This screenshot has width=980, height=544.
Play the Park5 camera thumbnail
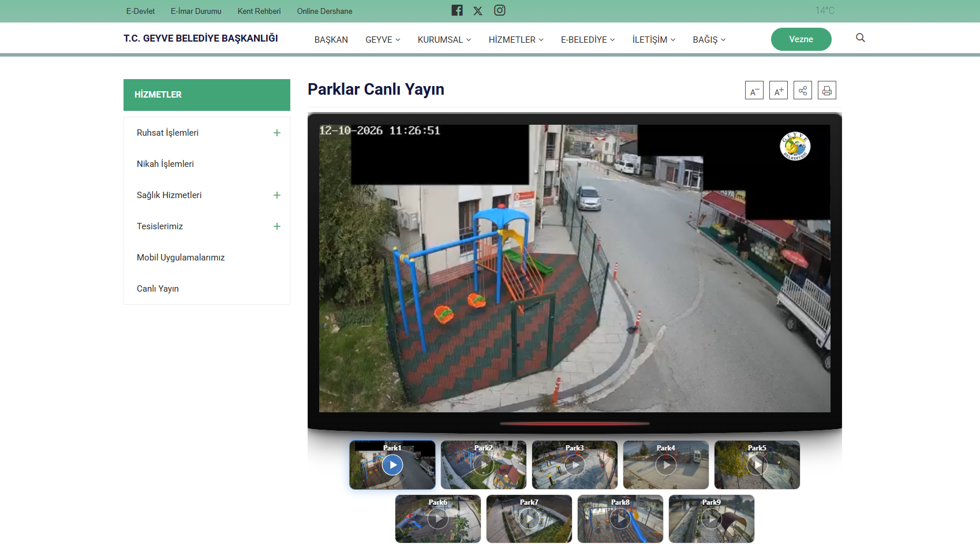click(757, 465)
